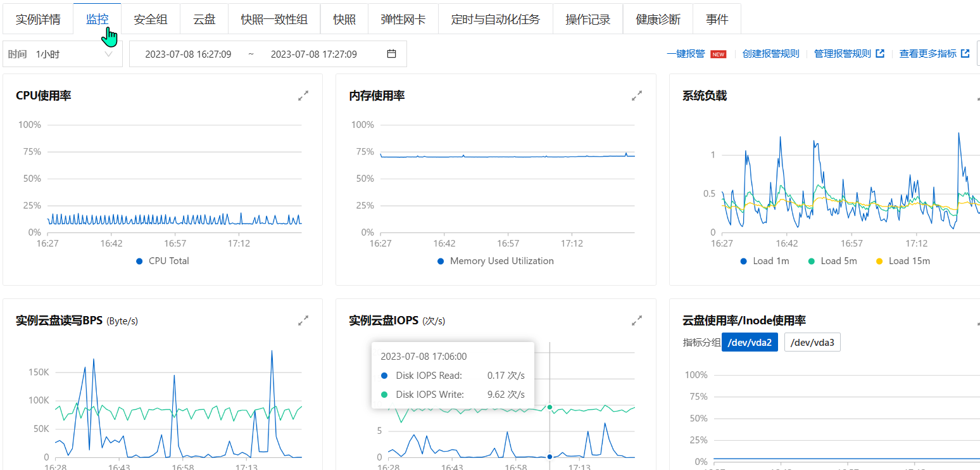Click tooltip timestamp 2023-07-08 17:06:00
This screenshot has width=980, height=470.
point(424,357)
